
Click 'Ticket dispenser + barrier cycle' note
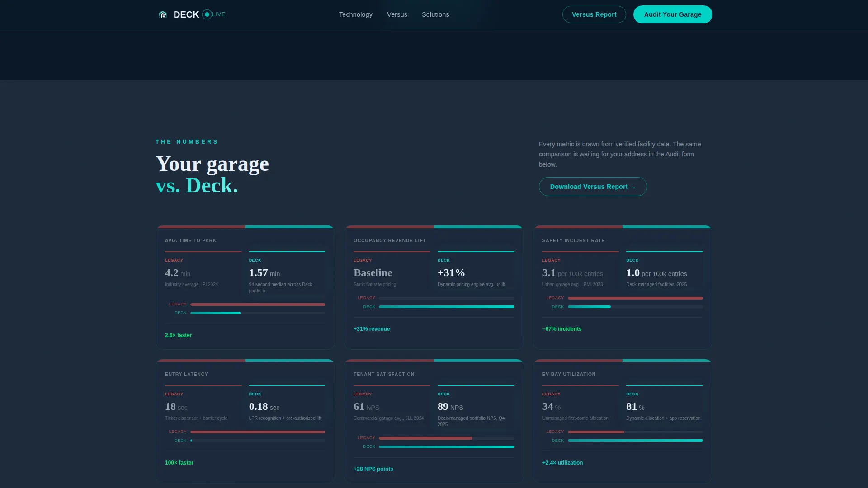pos(196,418)
